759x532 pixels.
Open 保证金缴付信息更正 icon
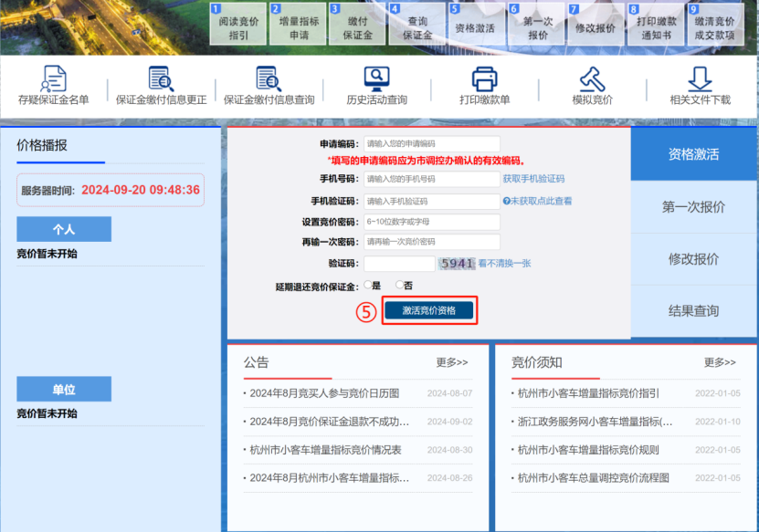161,79
